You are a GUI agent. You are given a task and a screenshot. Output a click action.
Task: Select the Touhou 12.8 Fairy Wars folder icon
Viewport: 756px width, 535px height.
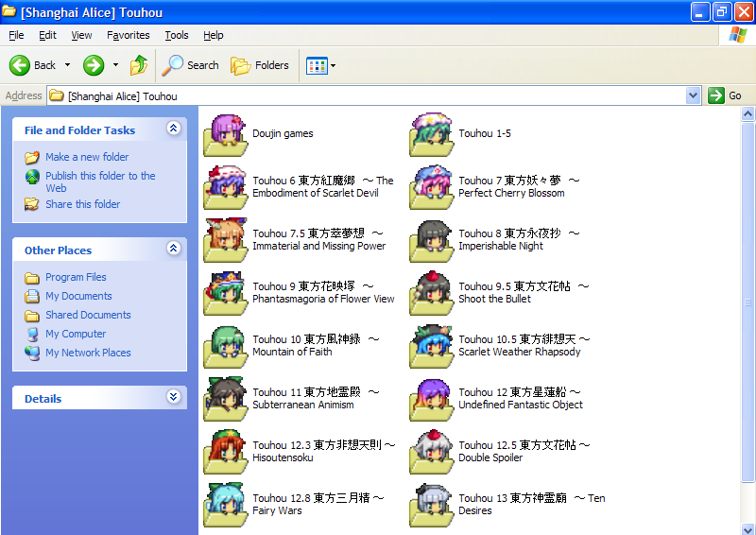pyautogui.click(x=226, y=505)
